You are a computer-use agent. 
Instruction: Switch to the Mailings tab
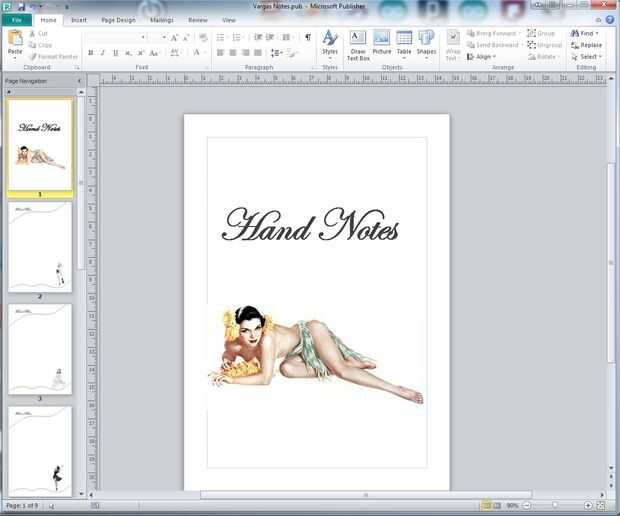pyautogui.click(x=162, y=20)
